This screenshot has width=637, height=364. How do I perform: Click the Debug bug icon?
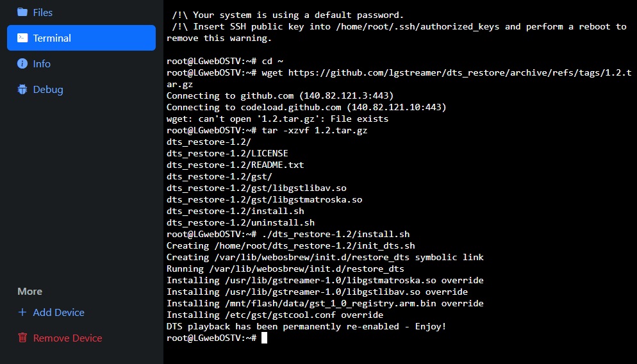click(x=22, y=89)
